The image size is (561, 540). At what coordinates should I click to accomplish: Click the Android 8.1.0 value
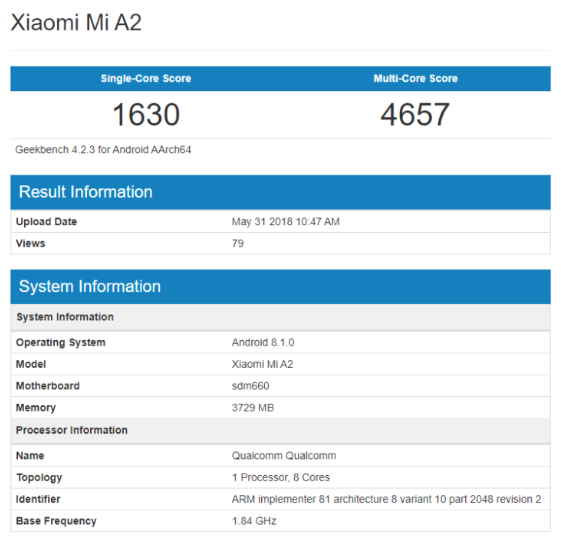point(263,342)
